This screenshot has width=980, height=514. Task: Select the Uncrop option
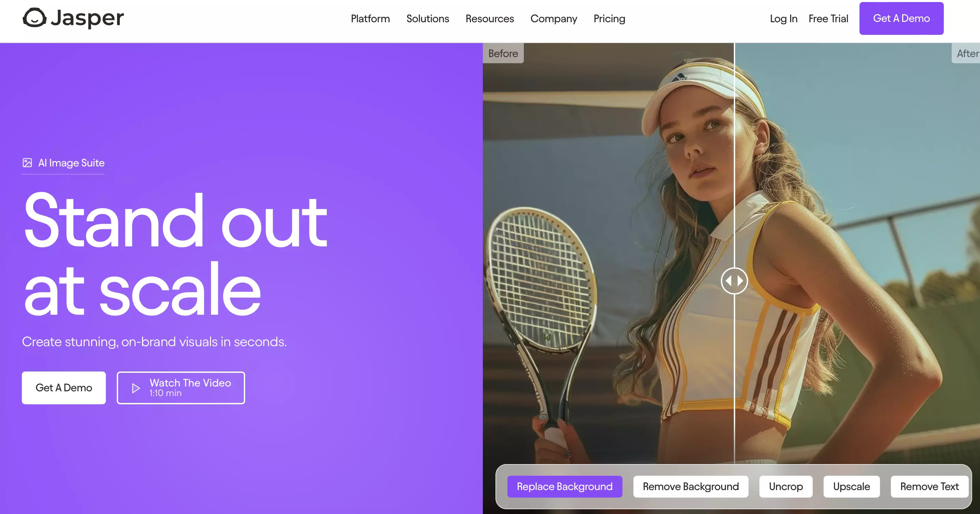(x=786, y=486)
